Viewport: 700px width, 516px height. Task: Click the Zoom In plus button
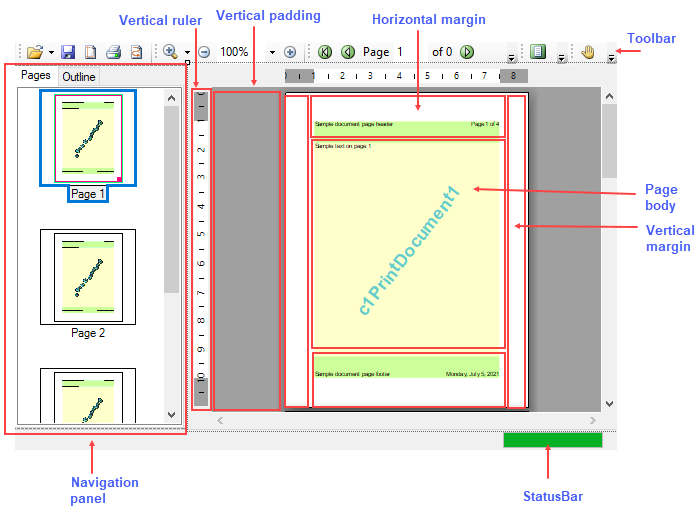pyautogui.click(x=290, y=52)
